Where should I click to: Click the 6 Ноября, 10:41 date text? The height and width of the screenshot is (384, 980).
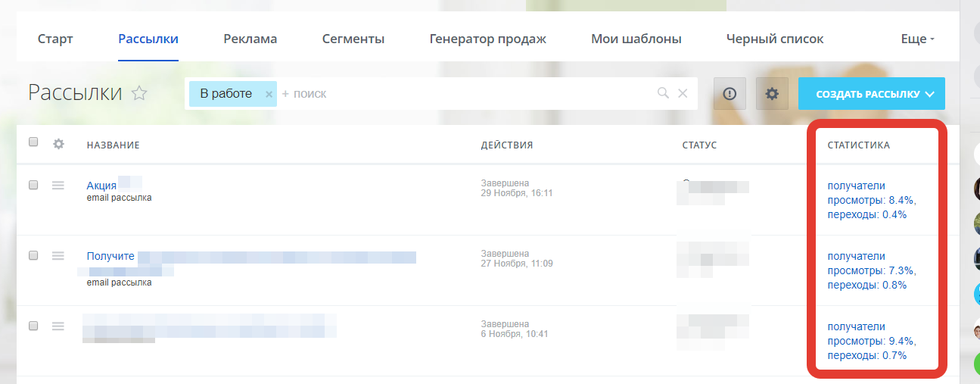pyautogui.click(x=515, y=334)
